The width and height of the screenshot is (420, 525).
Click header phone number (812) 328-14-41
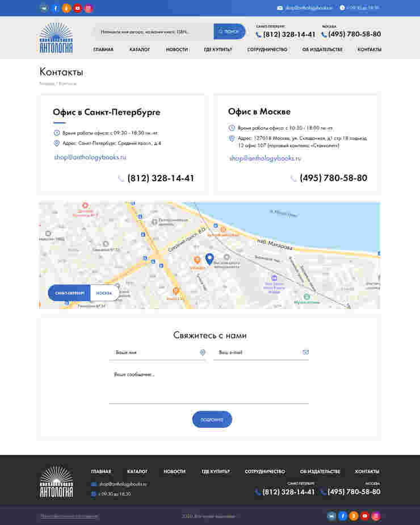click(289, 35)
